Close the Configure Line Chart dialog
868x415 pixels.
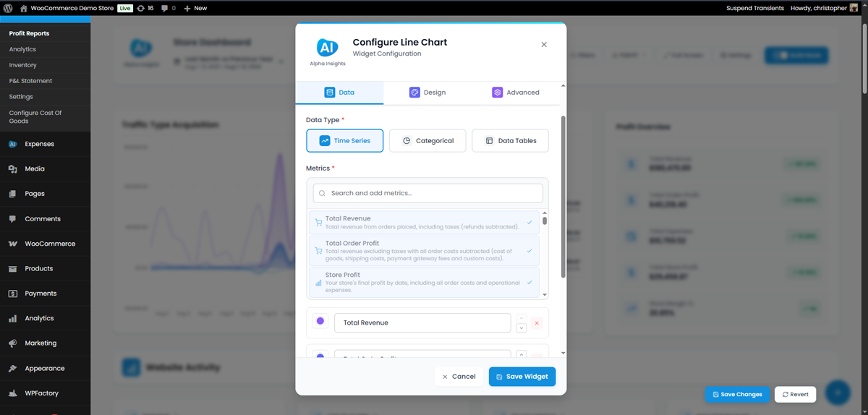[544, 45]
